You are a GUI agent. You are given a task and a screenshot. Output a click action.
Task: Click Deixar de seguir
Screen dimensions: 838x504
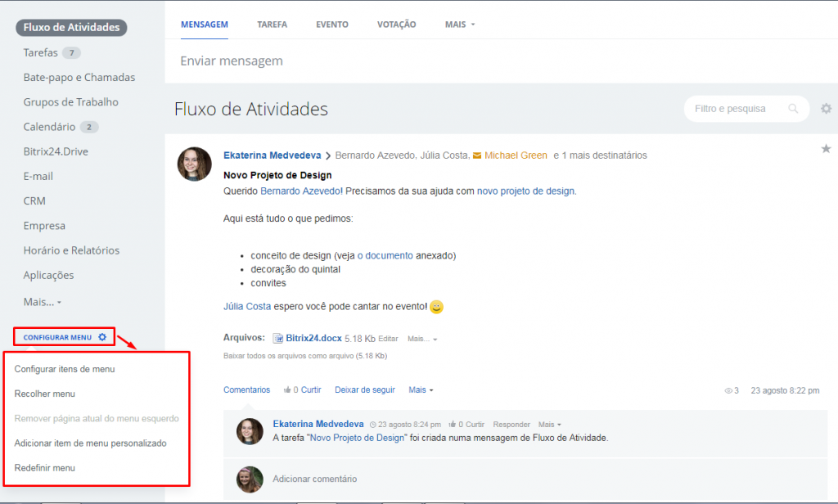365,390
